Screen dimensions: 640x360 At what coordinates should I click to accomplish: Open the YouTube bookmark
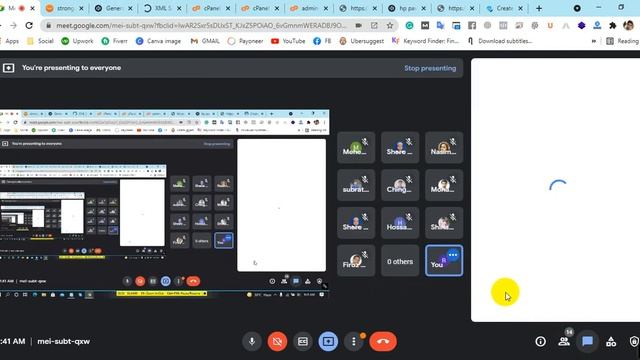tap(288, 41)
